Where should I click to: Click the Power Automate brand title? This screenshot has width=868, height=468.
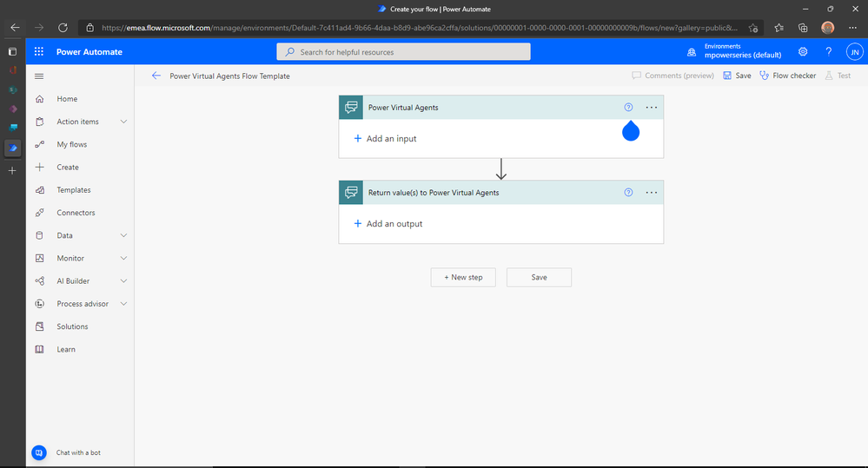89,51
